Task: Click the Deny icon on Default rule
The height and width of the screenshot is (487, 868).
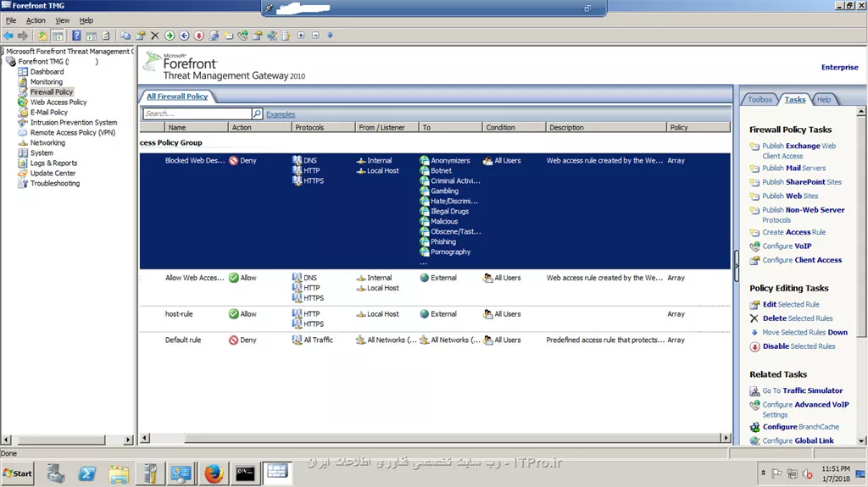Action: tap(234, 340)
